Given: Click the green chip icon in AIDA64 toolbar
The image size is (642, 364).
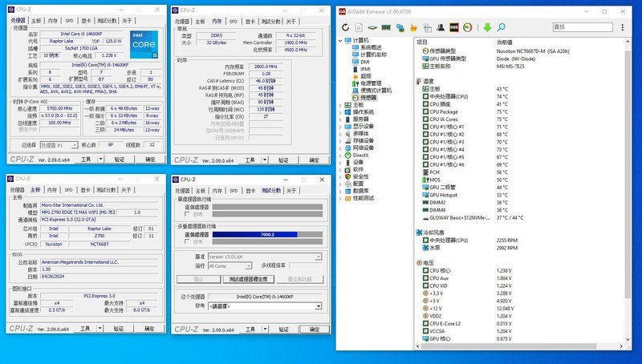Looking at the screenshot, I should point(372,27).
